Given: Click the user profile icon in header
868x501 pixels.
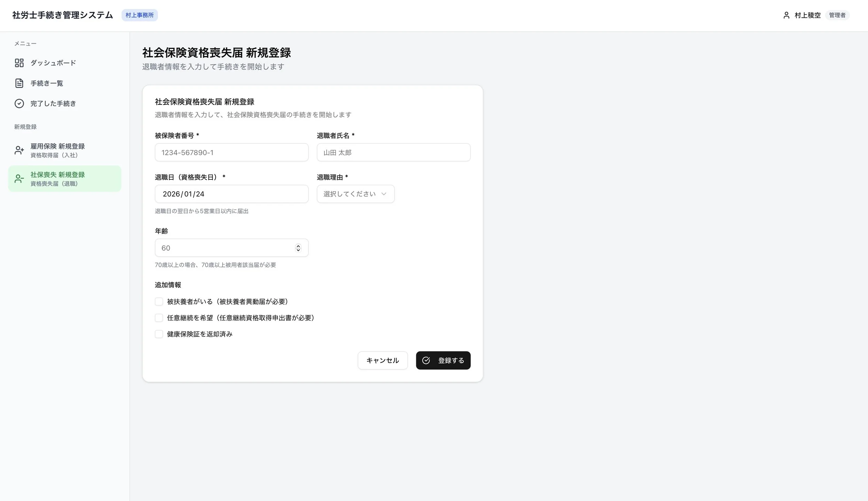Looking at the screenshot, I should [786, 15].
